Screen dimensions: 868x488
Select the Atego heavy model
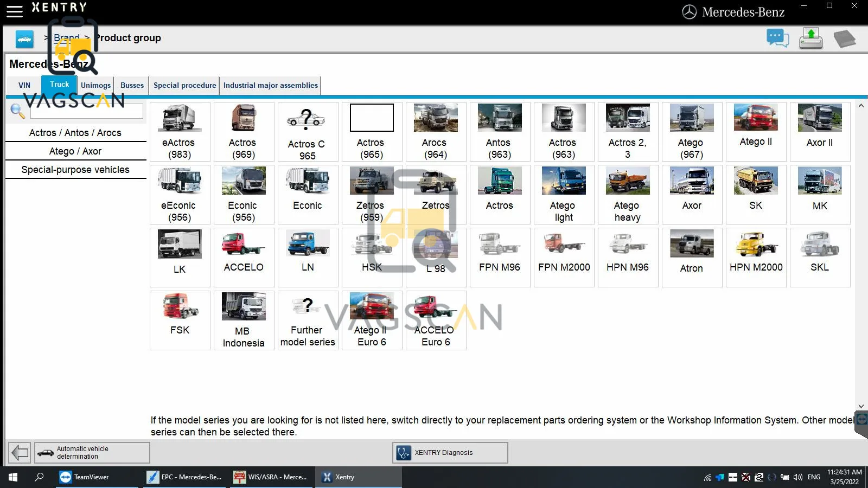(628, 195)
